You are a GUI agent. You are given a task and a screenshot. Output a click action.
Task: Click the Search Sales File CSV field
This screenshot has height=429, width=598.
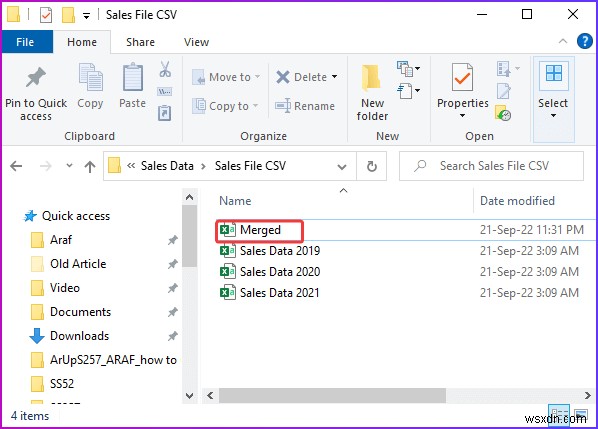tap(491, 166)
